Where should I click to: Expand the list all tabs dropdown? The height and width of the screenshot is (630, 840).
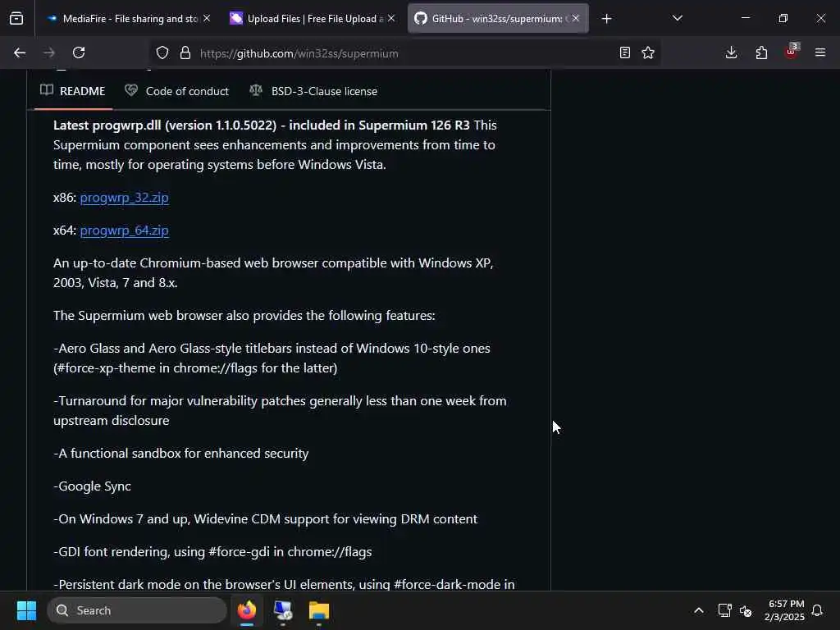click(677, 18)
